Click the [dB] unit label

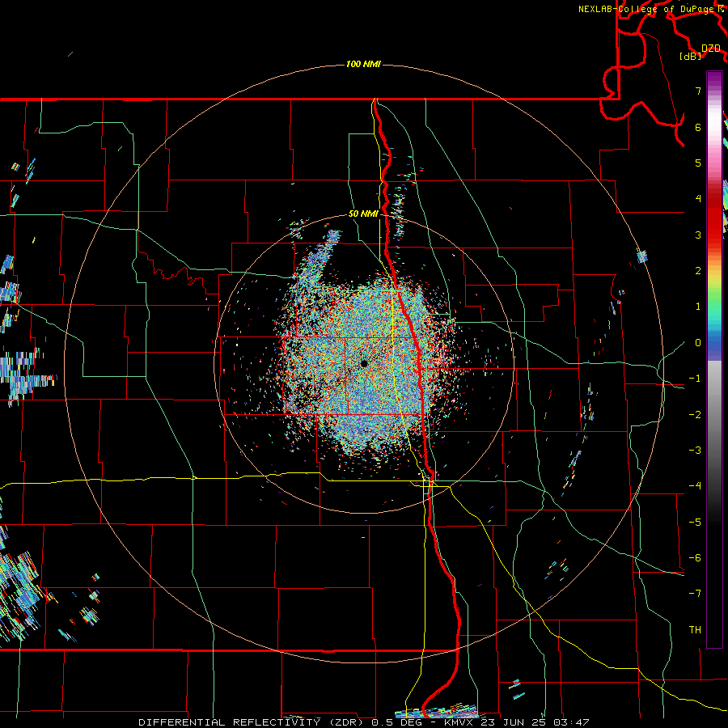(x=690, y=56)
